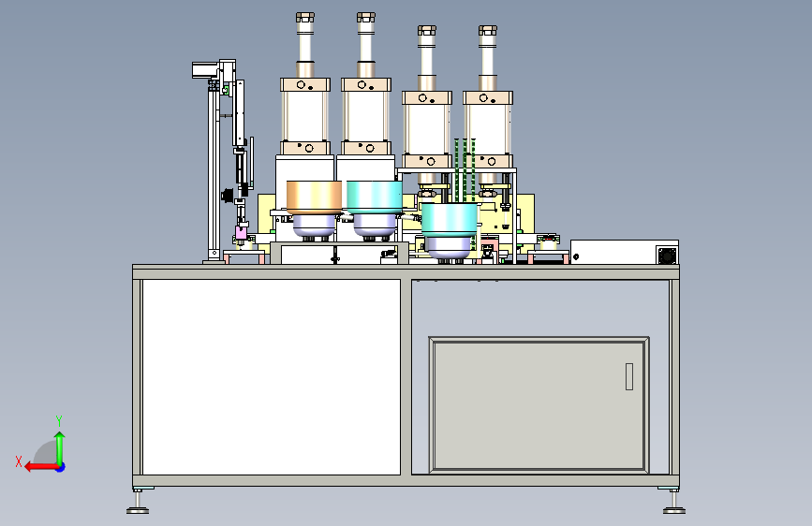Viewport: 812px width, 526px height.
Task: Select the large white left frame panel
Action: (272, 377)
